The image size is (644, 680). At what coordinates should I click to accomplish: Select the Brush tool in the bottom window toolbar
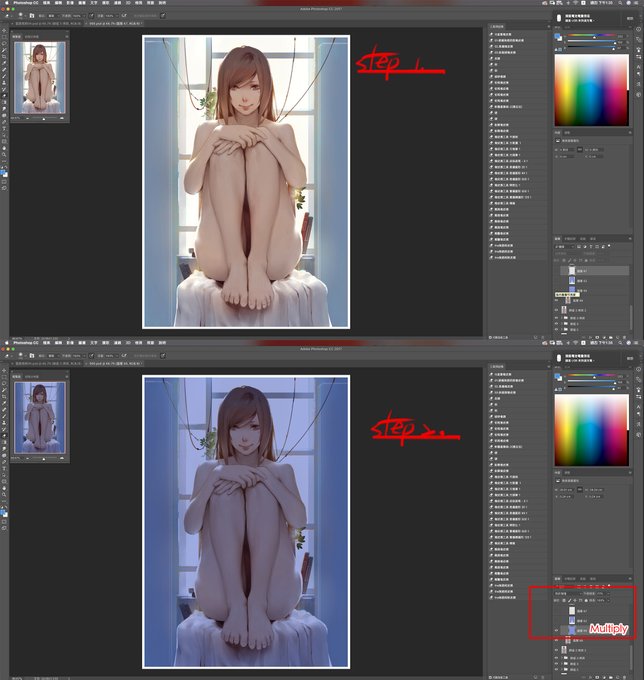pyautogui.click(x=4, y=416)
